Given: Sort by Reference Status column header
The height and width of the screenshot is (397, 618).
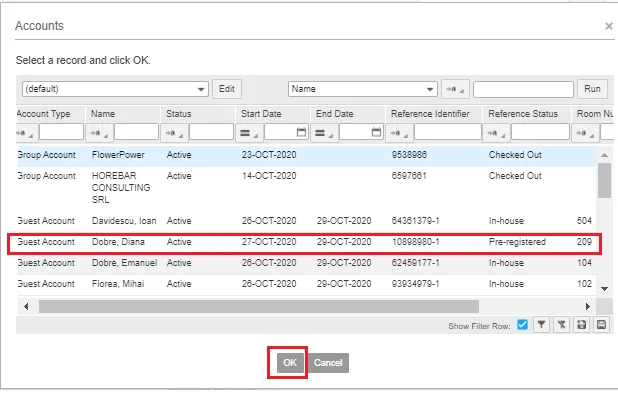Looking at the screenshot, I should tap(523, 114).
